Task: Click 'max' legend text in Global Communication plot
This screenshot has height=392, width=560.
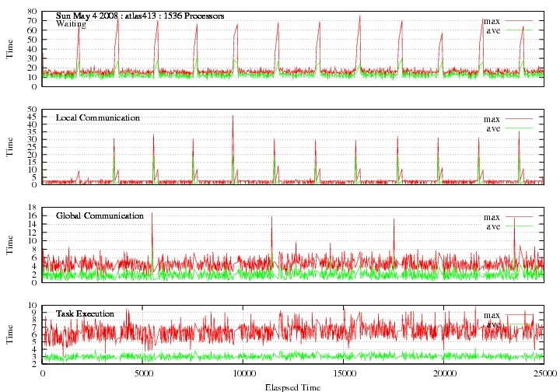Action: click(x=492, y=217)
